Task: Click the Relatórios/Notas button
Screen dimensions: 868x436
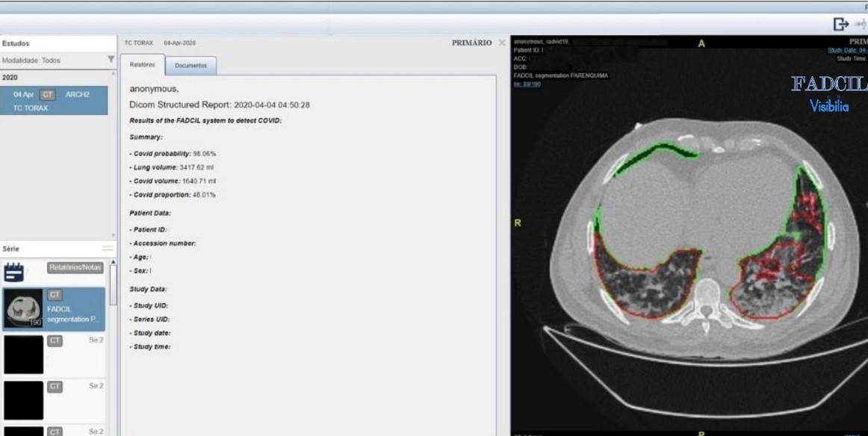Action: 75,268
